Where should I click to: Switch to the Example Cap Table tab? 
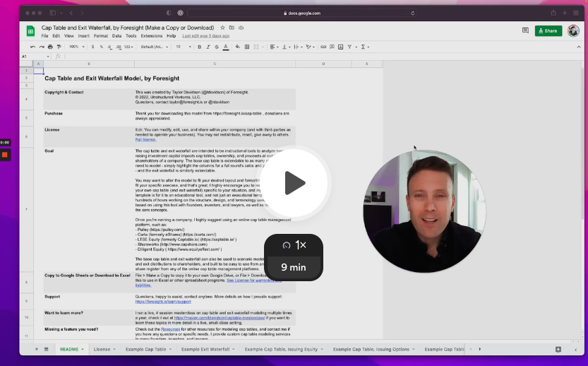146,349
